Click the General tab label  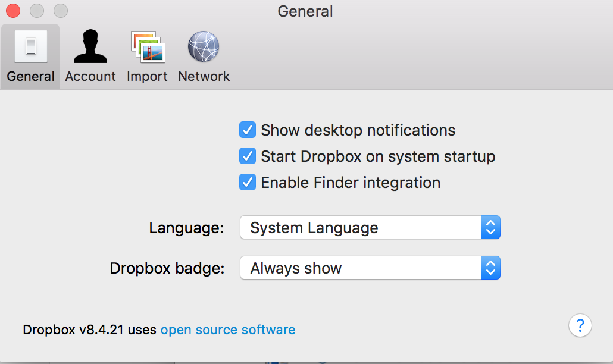coord(31,77)
